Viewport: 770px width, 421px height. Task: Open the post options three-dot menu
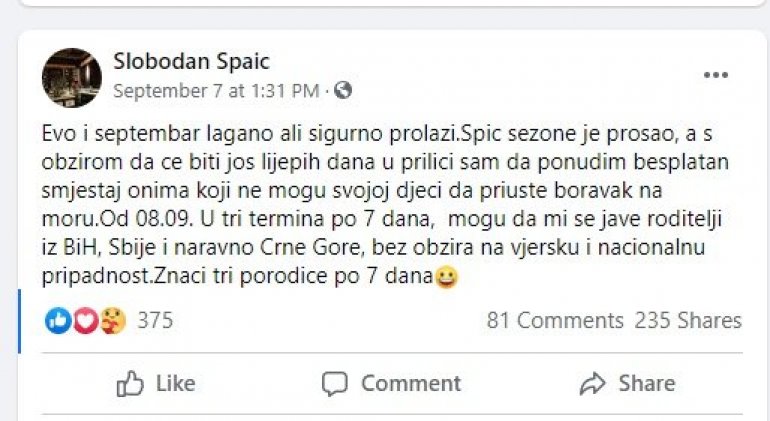coord(716,75)
